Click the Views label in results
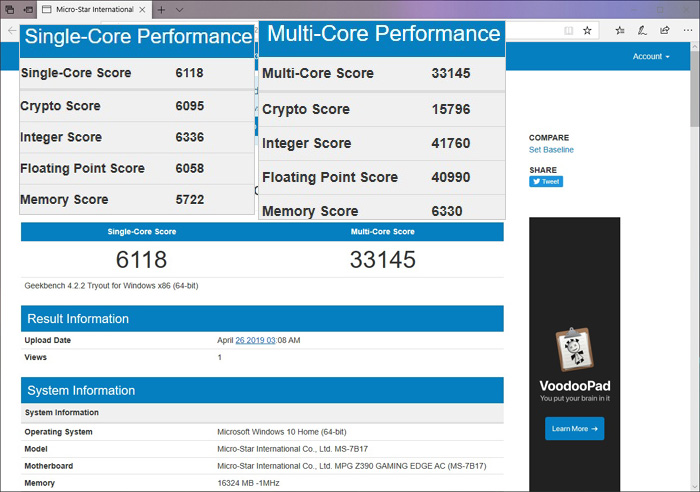The image size is (700, 492). (36, 357)
